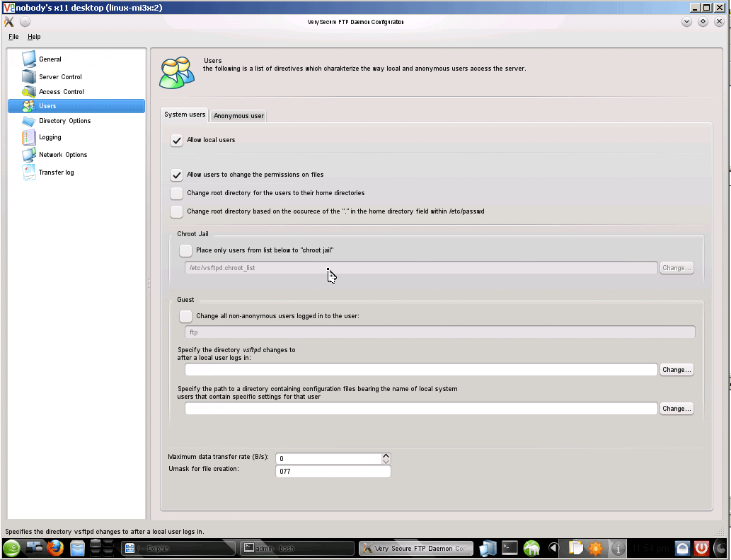Click the orange update notifier tray icon
Image resolution: width=731 pixels, height=560 pixels.
pos(595,549)
